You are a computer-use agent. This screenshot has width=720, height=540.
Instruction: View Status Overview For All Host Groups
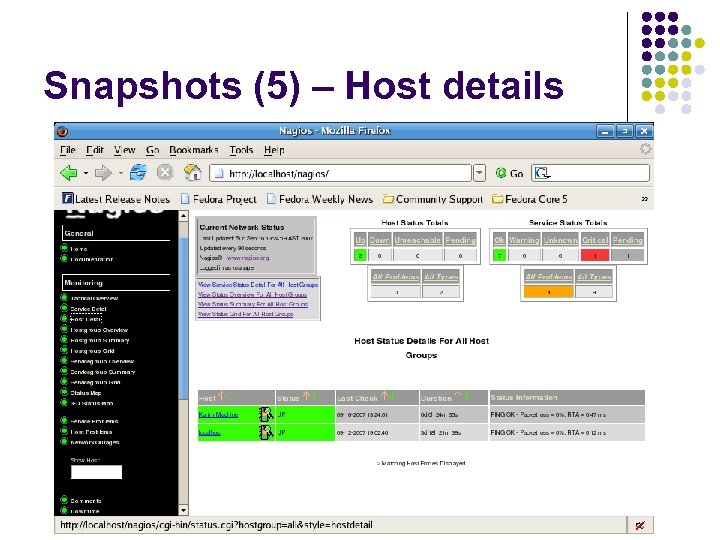253,295
